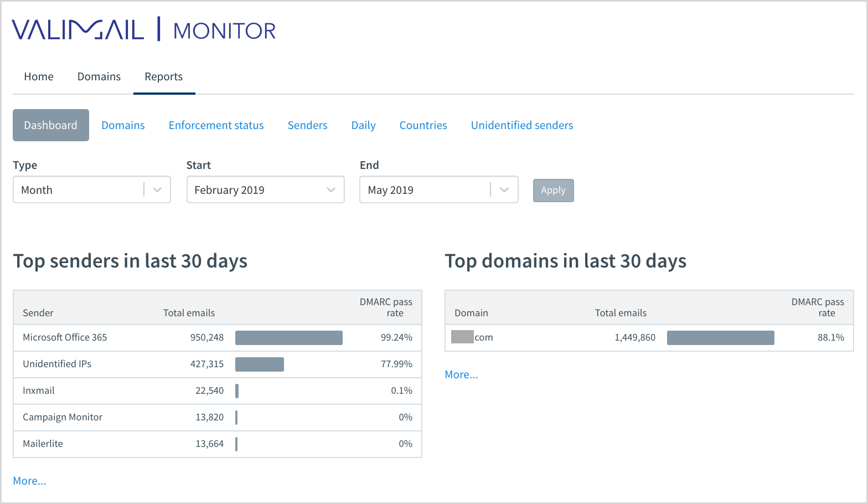Open the End date May 2019 dropdown

[x=438, y=190]
